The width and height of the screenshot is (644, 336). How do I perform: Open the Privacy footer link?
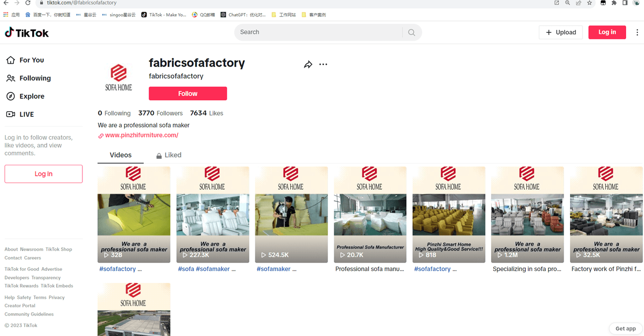click(57, 297)
